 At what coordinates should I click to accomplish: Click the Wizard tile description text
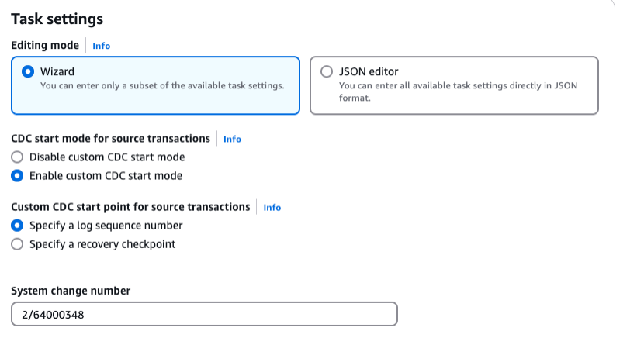click(161, 85)
